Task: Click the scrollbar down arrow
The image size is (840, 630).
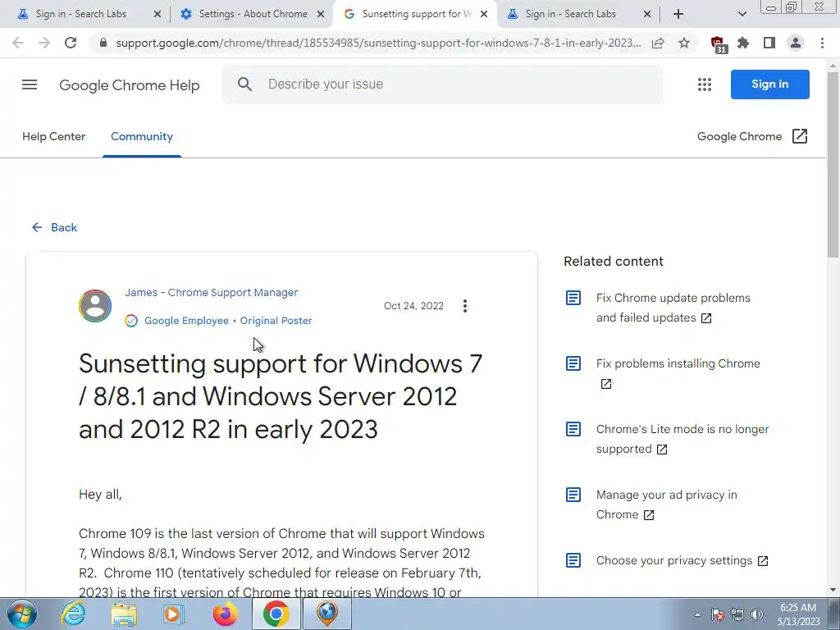Action: click(833, 590)
